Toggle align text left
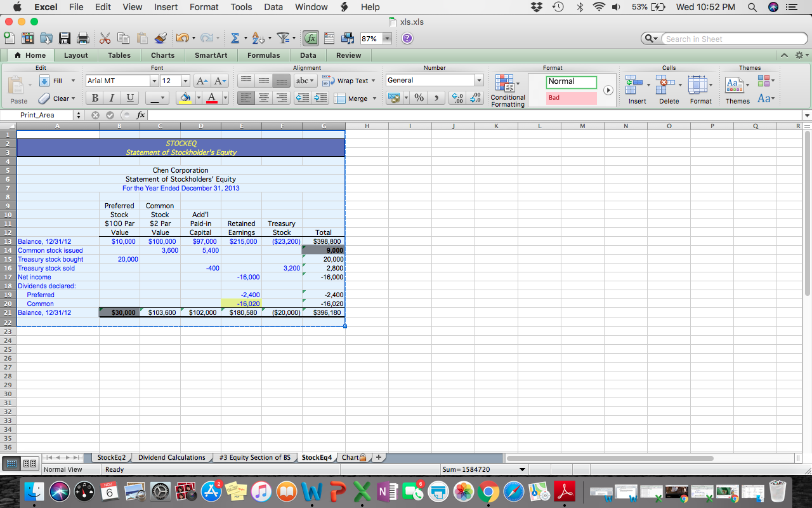Image resolution: width=812 pixels, height=508 pixels. click(x=246, y=98)
